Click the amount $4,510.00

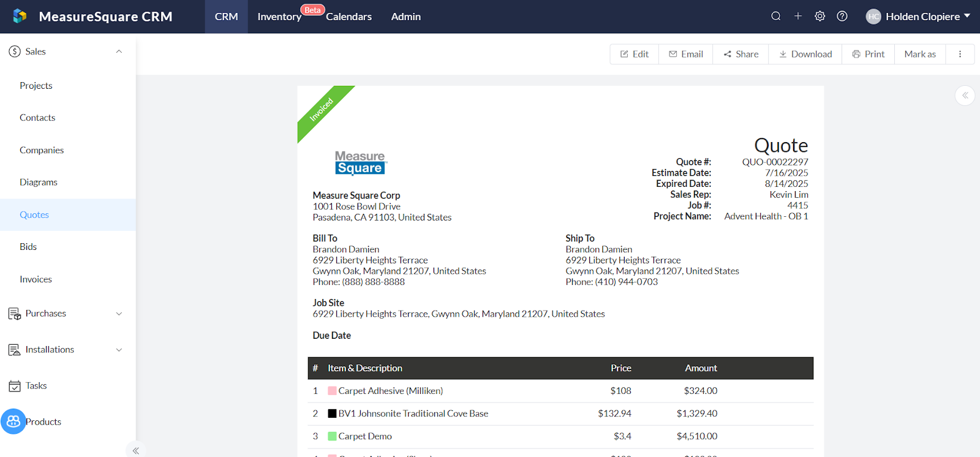[697, 436]
